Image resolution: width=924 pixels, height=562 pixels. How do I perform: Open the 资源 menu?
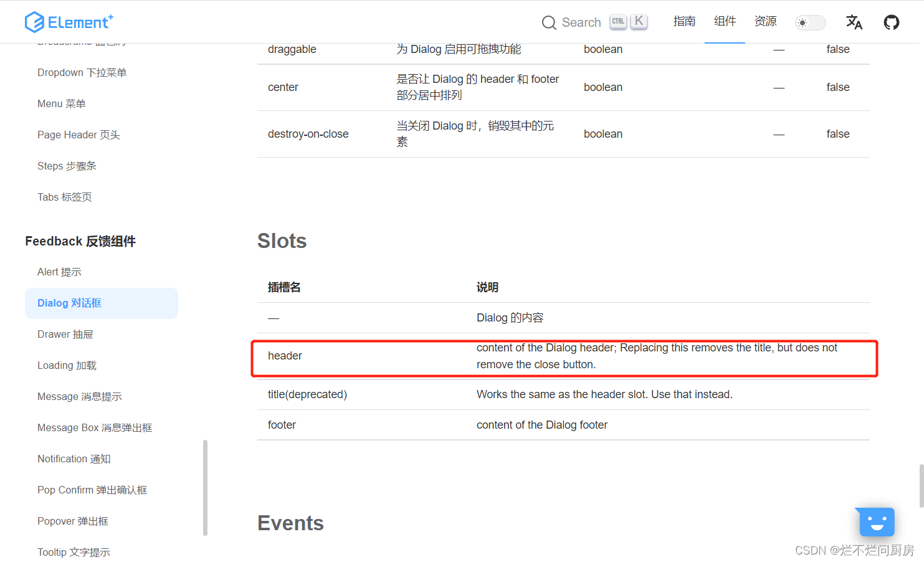coord(765,21)
